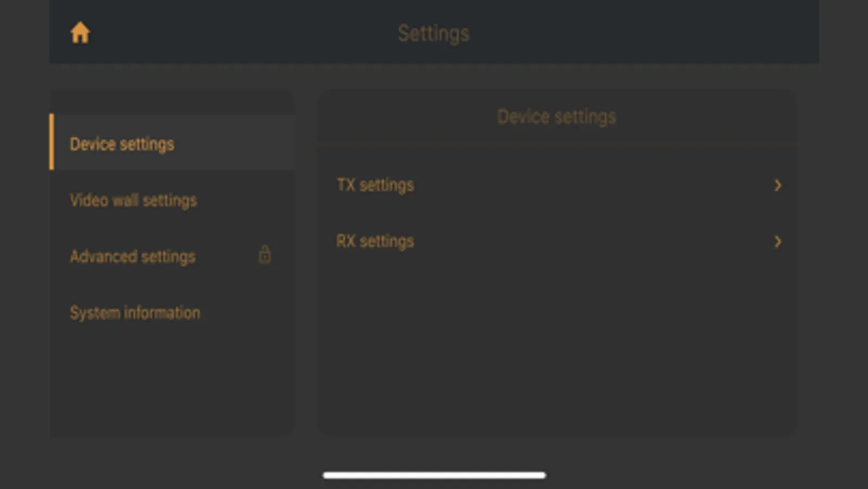The image size is (868, 489).
Task: Open the TX settings label
Action: point(375,185)
